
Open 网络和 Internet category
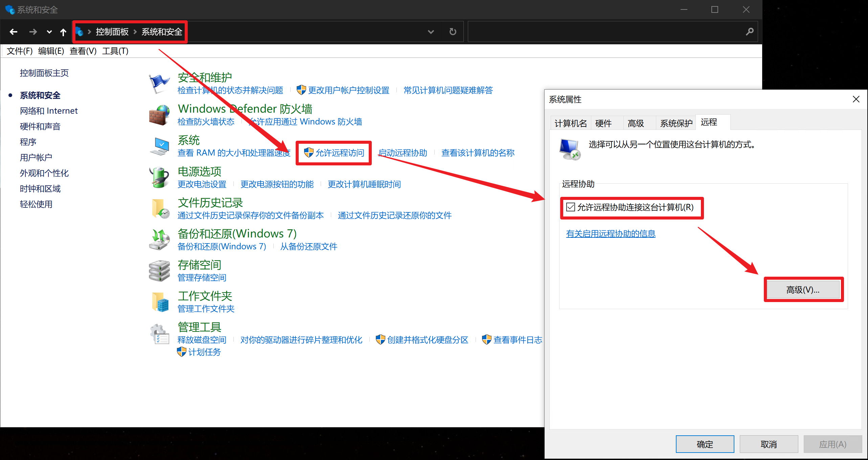click(49, 111)
